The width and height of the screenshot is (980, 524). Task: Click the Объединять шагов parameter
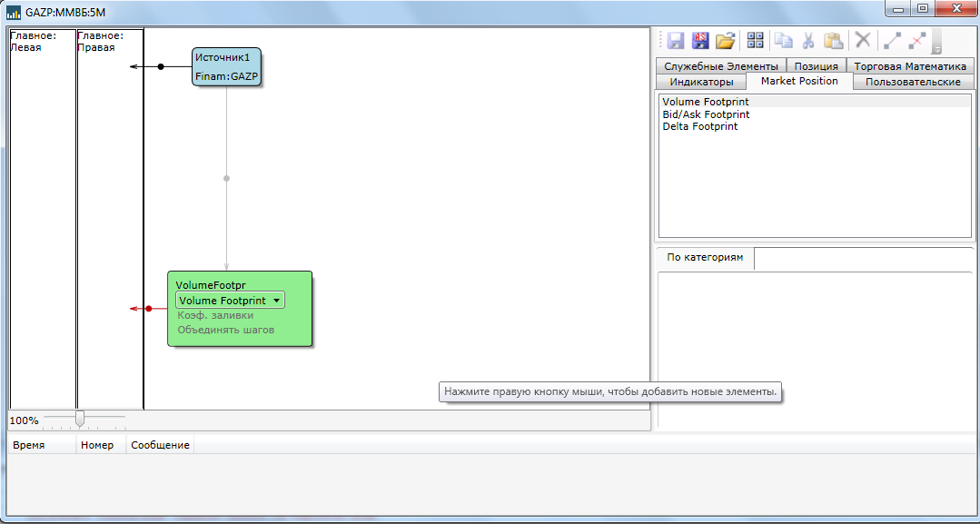[x=225, y=329]
